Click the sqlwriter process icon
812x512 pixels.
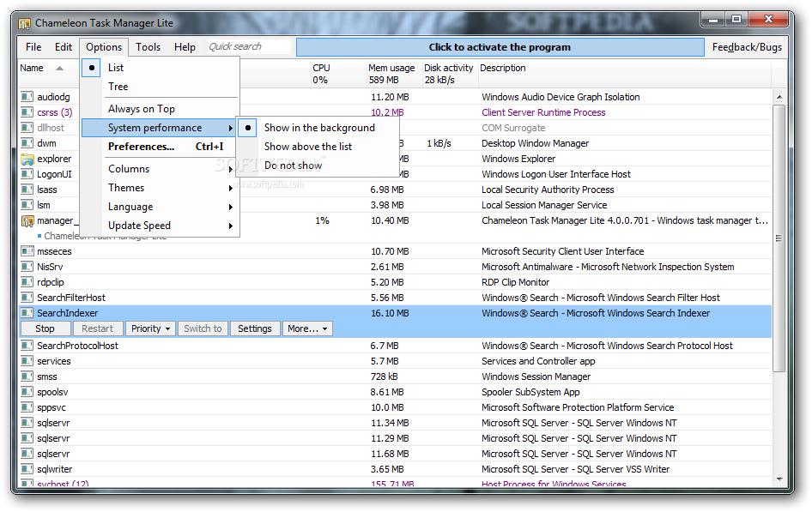coord(27,470)
